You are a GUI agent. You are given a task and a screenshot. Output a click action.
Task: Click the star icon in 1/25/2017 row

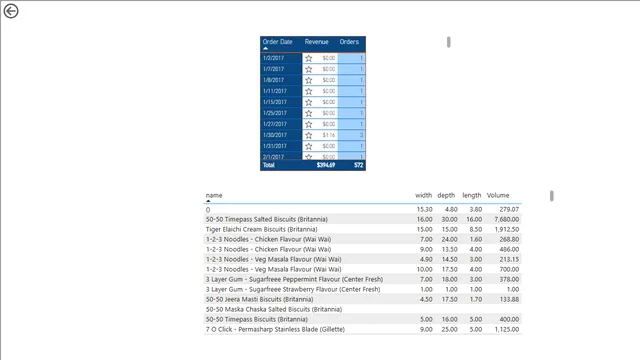[x=309, y=113]
